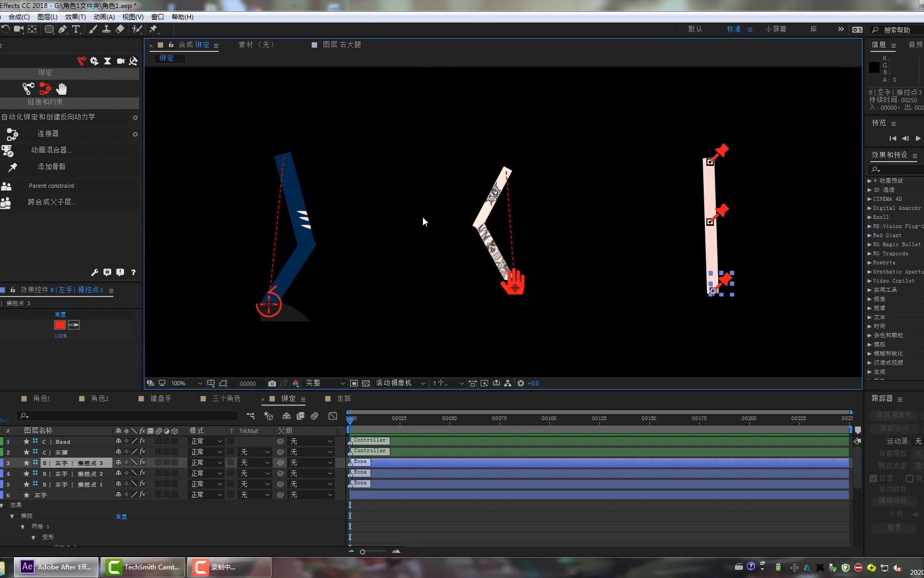924x578 pixels.
Task: Select the Type tool
Action: coord(76,29)
